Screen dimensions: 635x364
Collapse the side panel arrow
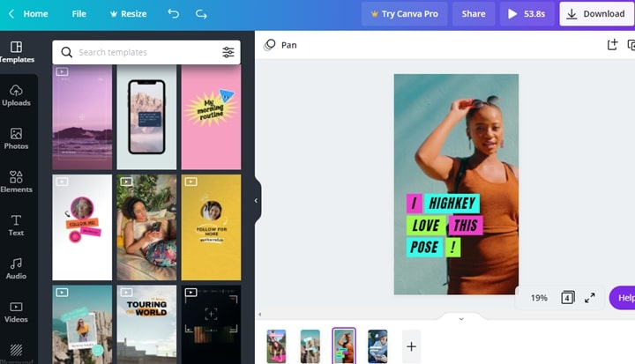click(x=256, y=200)
